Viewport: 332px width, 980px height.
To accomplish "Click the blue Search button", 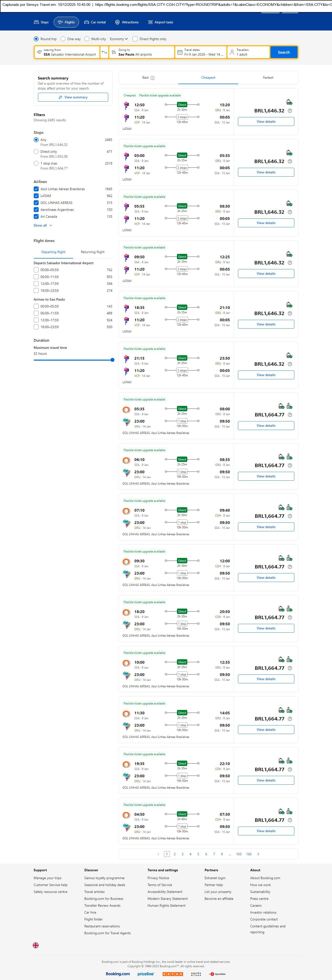I will click(x=284, y=52).
